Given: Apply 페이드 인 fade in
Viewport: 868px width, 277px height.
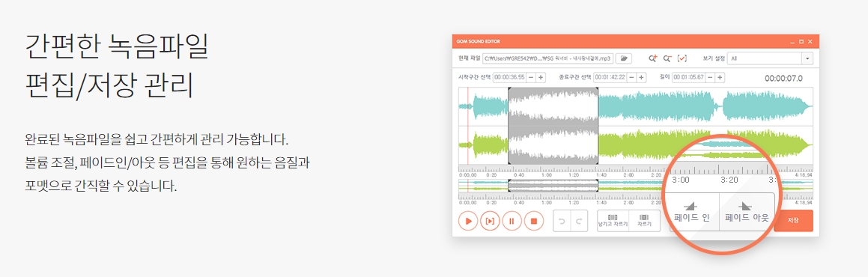Looking at the screenshot, I should tap(691, 212).
